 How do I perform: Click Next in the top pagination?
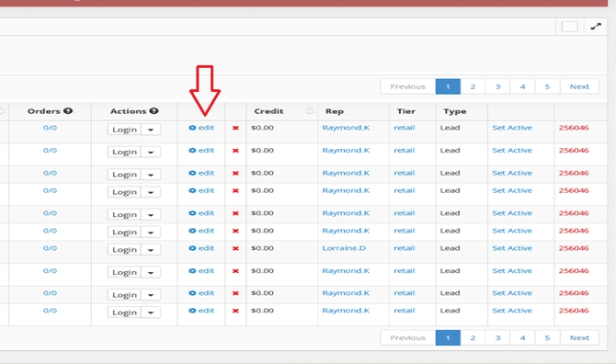tap(579, 86)
